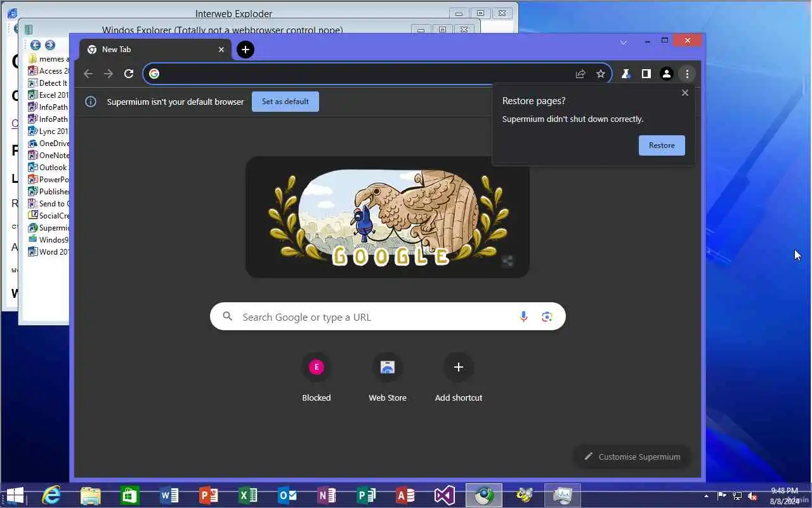Open the tab search chevron
Viewport: 812px width, 508px height.
tap(624, 42)
